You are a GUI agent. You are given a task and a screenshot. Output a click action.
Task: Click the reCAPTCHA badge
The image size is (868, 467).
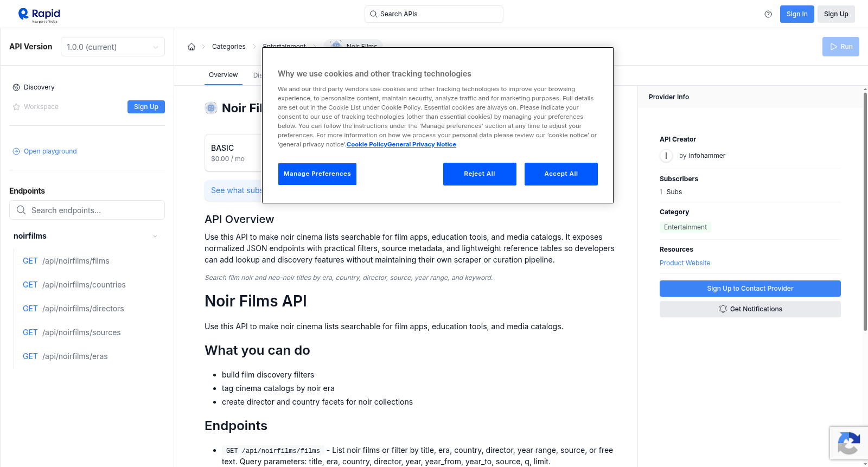pyautogui.click(x=848, y=443)
